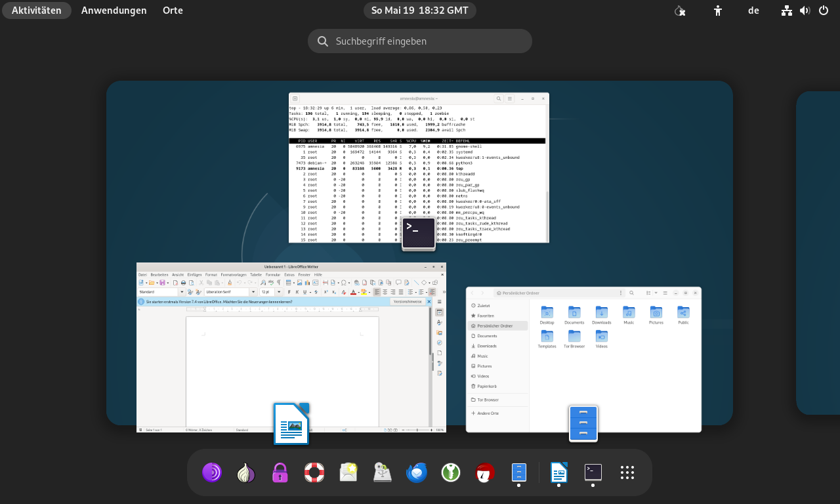Toggle formatting marks pilcrow in Writer
This screenshot has height=504, width=840.
click(278, 283)
